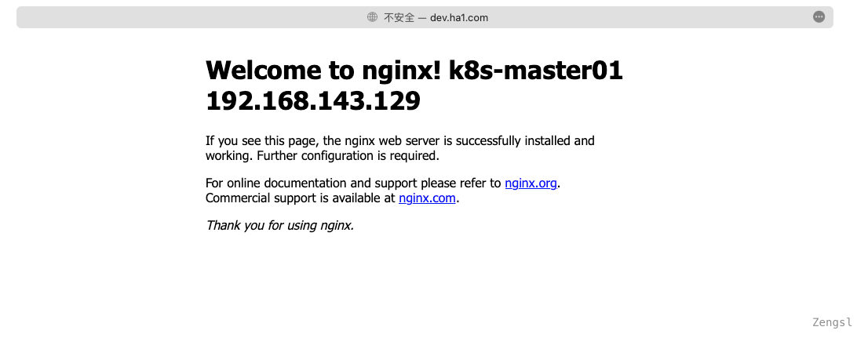
Task: Click the Zengsl watermark text
Action: pyautogui.click(x=832, y=322)
